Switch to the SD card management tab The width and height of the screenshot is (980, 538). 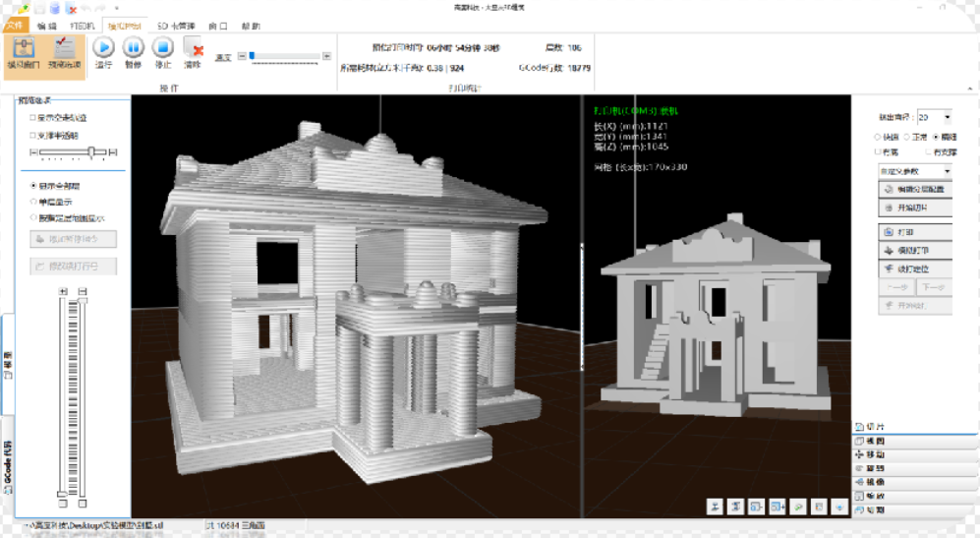(176, 26)
